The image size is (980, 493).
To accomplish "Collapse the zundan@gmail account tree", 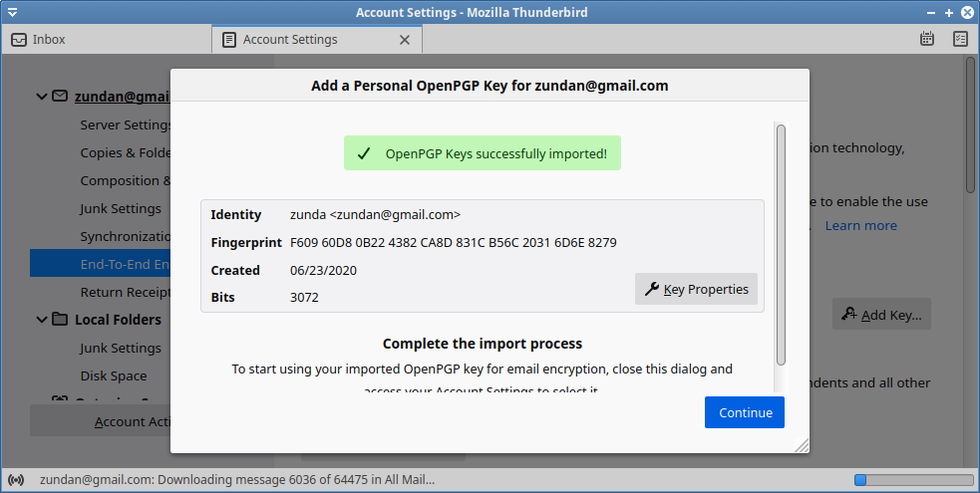I will tap(42, 97).
